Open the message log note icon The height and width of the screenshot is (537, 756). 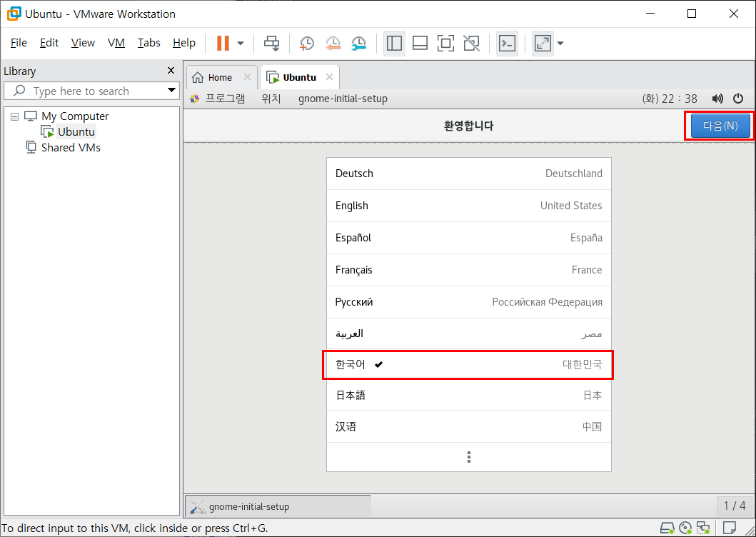coord(730,527)
